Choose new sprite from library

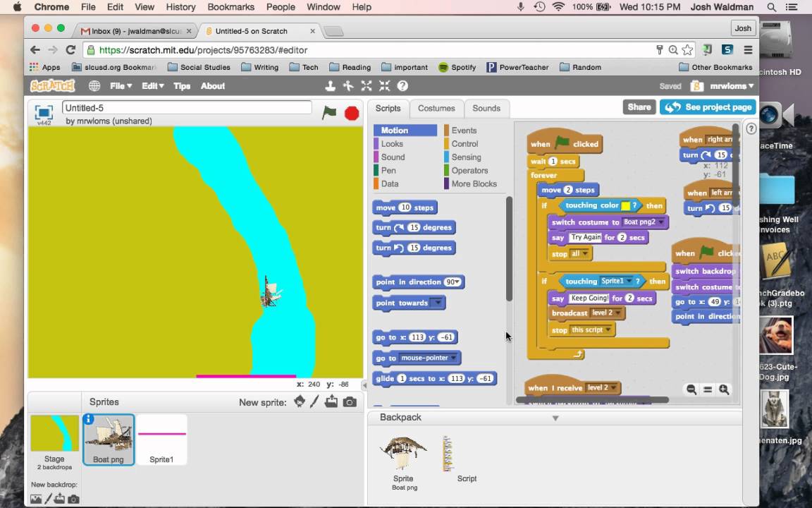[x=300, y=401]
